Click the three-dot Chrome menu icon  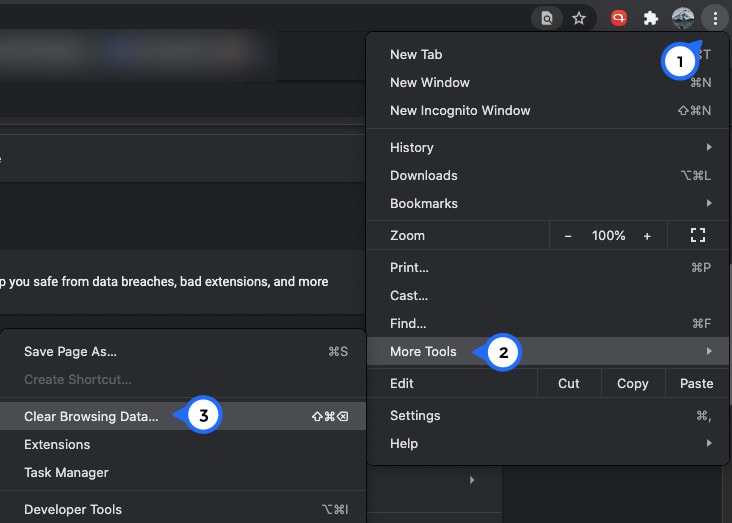[x=715, y=18]
